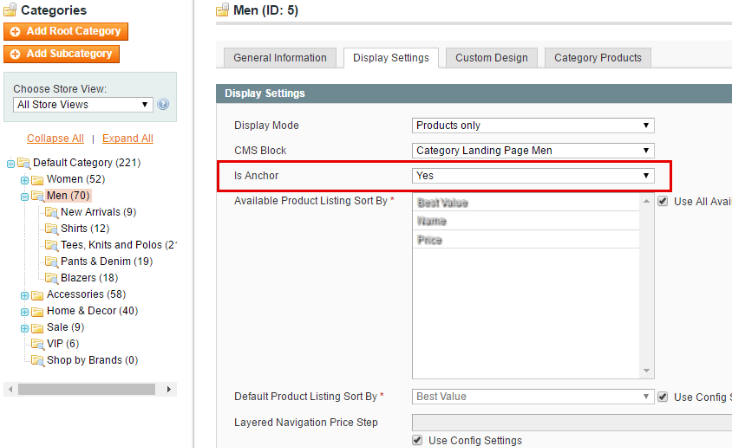Open the Display Mode dropdown

[x=533, y=126]
